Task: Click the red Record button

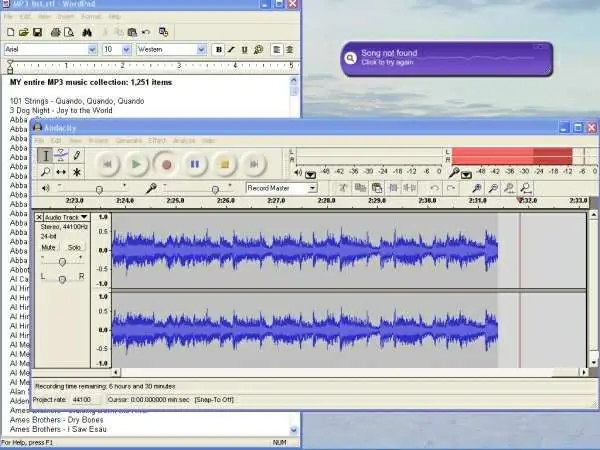Action: click(166, 164)
